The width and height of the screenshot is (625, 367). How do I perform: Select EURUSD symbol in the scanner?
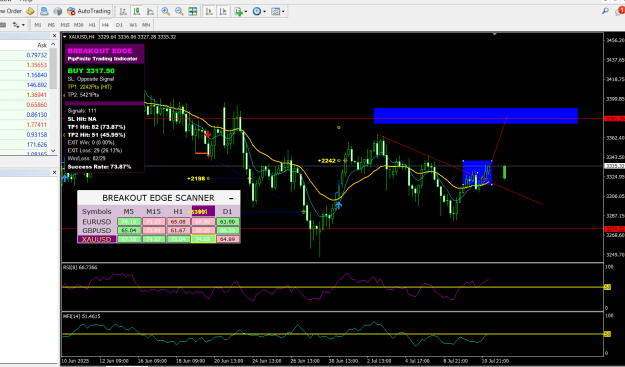click(96, 222)
